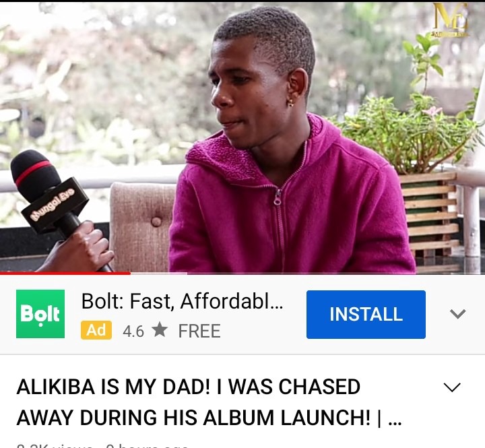Screen dimensions: 485x448
Task: Tap the ALIKIBA IS MY DAD video title
Action: click(x=209, y=402)
